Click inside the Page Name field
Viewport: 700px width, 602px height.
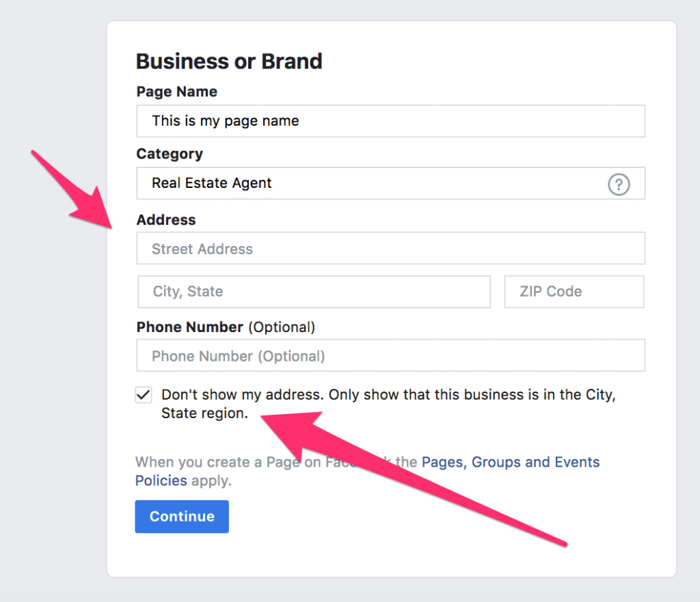(390, 121)
